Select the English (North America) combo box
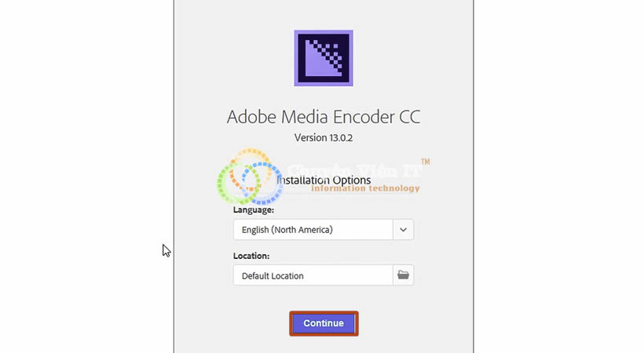The image size is (644, 353). click(x=324, y=229)
